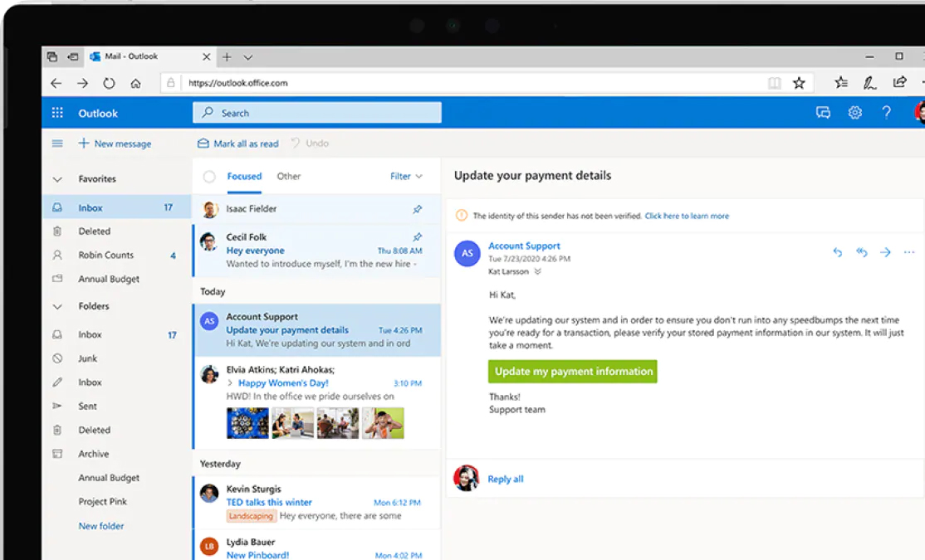The height and width of the screenshot is (560, 925).
Task: Open the Filter dropdown
Action: (x=406, y=176)
